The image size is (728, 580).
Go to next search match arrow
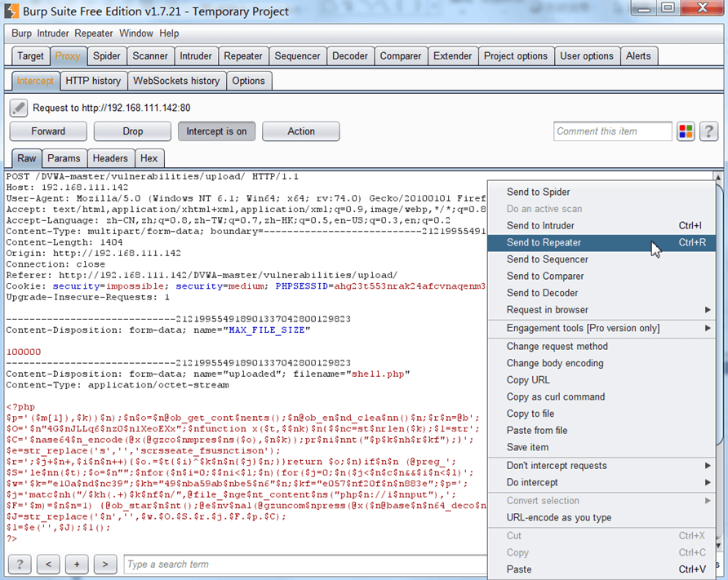tap(105, 565)
